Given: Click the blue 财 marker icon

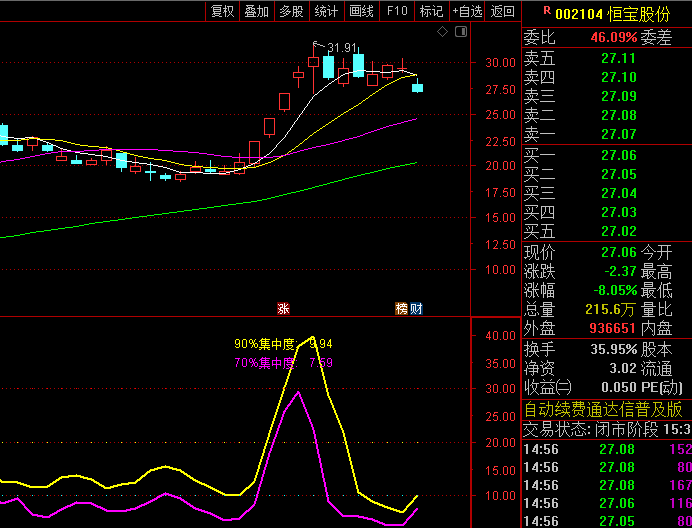Looking at the screenshot, I should coord(416,308).
